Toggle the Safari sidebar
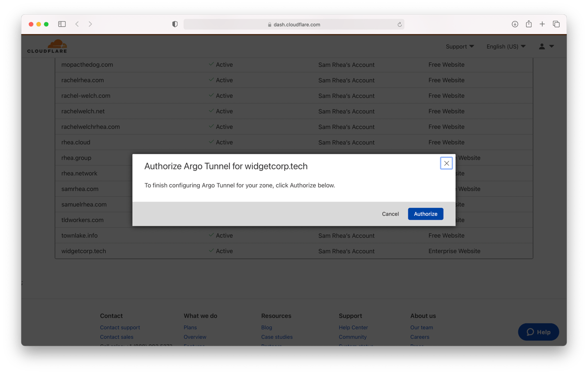Viewport: 588px width, 374px height. pos(62,24)
